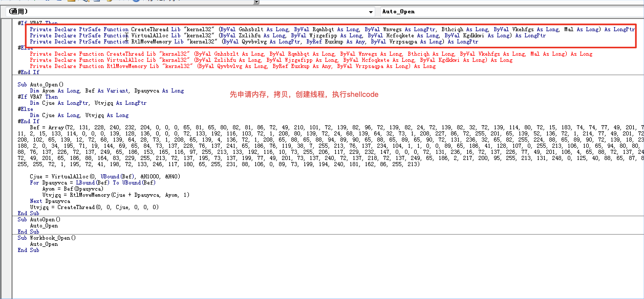Click the "Utvjgq = RtlMoveMemory(Cjue + Dpauyvca" line
Image resolution: width=644 pixels, height=299 pixels.
click(x=116, y=195)
